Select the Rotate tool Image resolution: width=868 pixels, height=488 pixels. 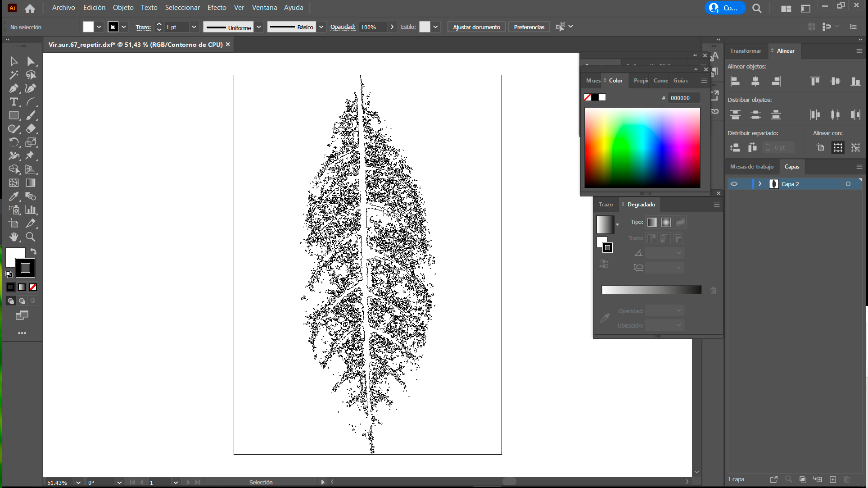click(14, 142)
